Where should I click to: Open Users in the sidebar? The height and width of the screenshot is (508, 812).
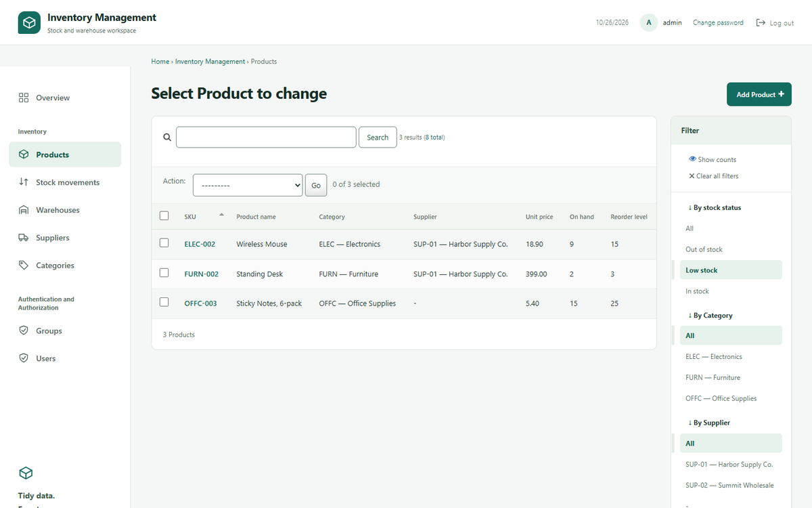tap(65, 358)
